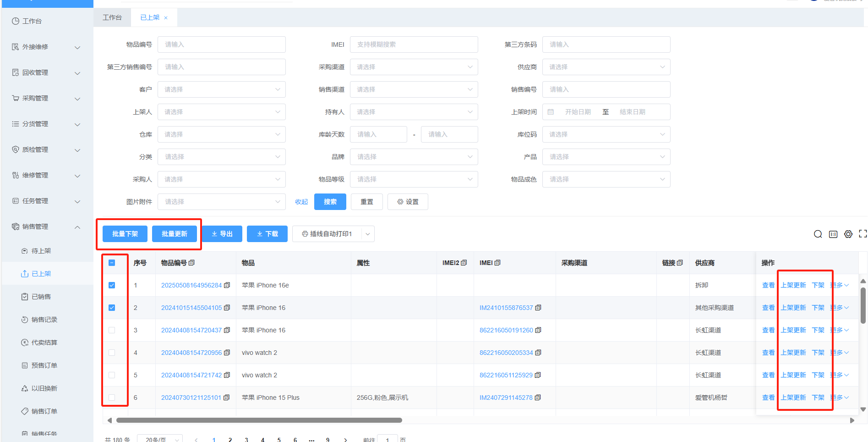Switch to the 工作台 tab
The width and height of the screenshot is (868, 442).
coord(112,17)
